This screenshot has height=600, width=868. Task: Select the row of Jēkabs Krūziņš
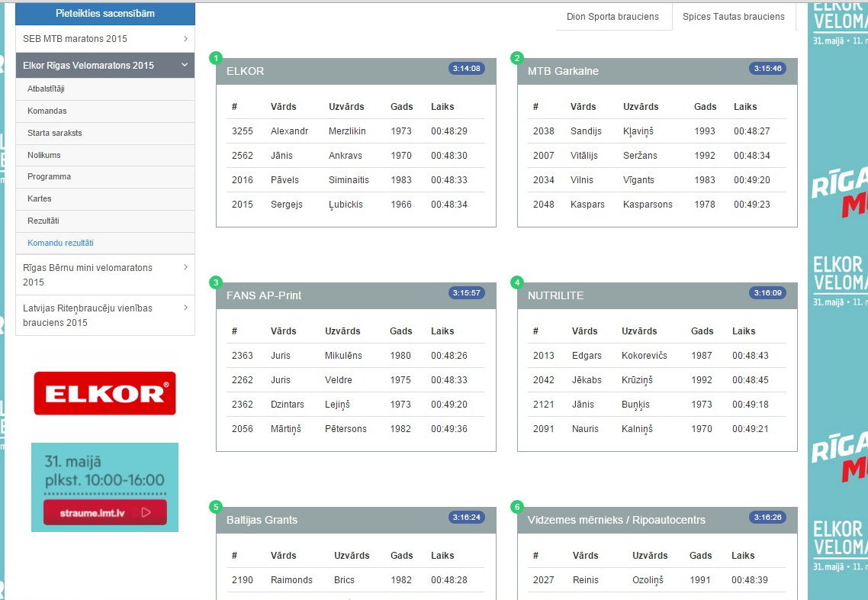(x=657, y=380)
